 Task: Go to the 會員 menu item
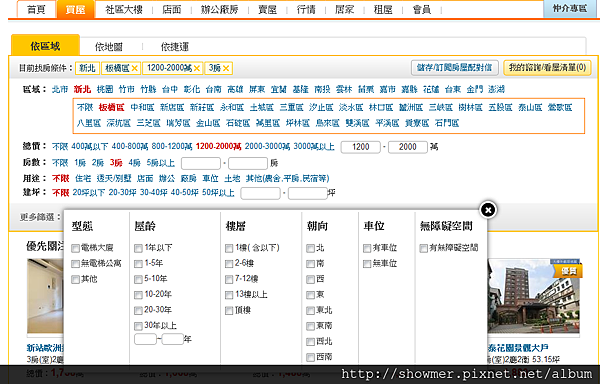pos(422,10)
